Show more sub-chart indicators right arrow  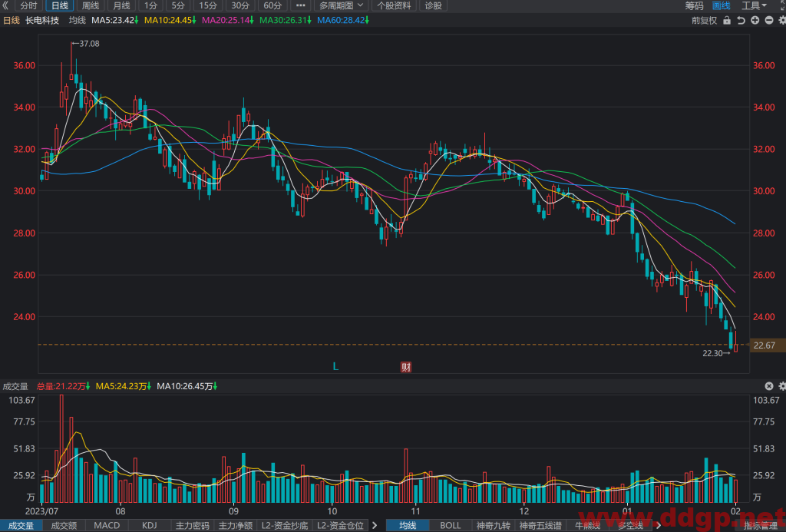(x=375, y=526)
